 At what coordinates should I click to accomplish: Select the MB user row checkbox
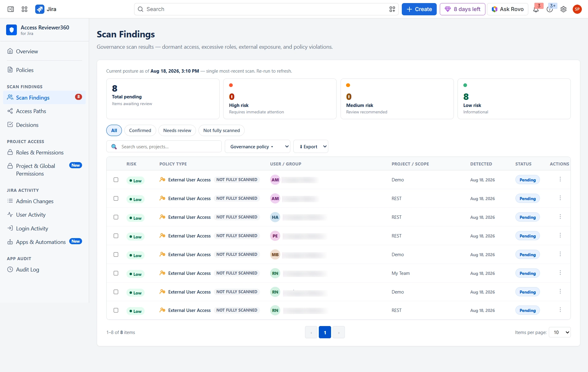point(116,255)
